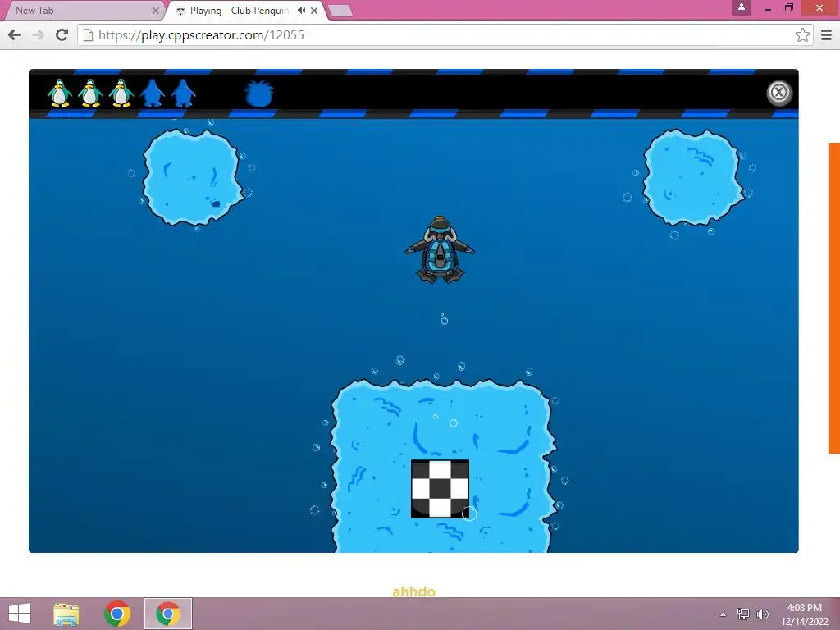The image size is (840, 630).
Task: Click the active Chrome taskbar icon
Action: pos(168,614)
